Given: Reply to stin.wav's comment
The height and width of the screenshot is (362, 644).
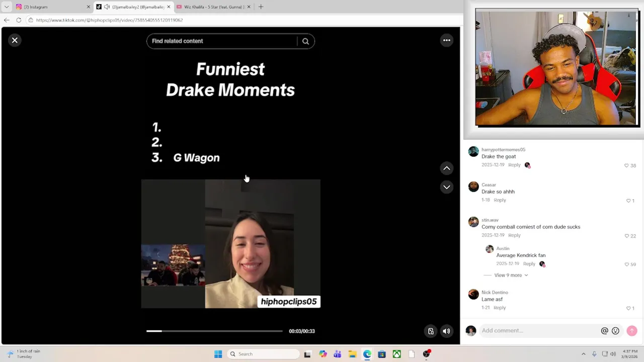Looking at the screenshot, I should (514, 235).
